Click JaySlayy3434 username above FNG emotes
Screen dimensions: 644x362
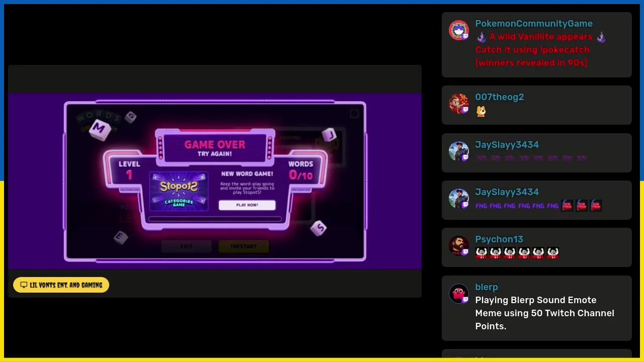(x=507, y=192)
